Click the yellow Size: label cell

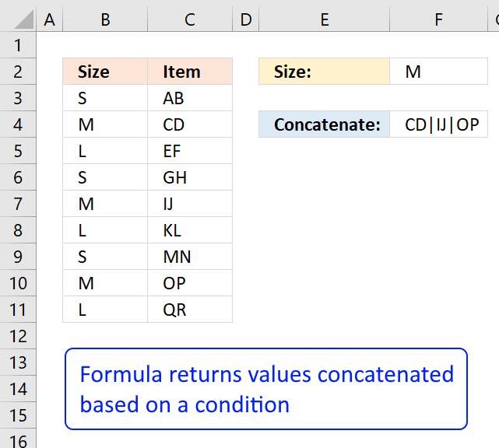(x=324, y=72)
